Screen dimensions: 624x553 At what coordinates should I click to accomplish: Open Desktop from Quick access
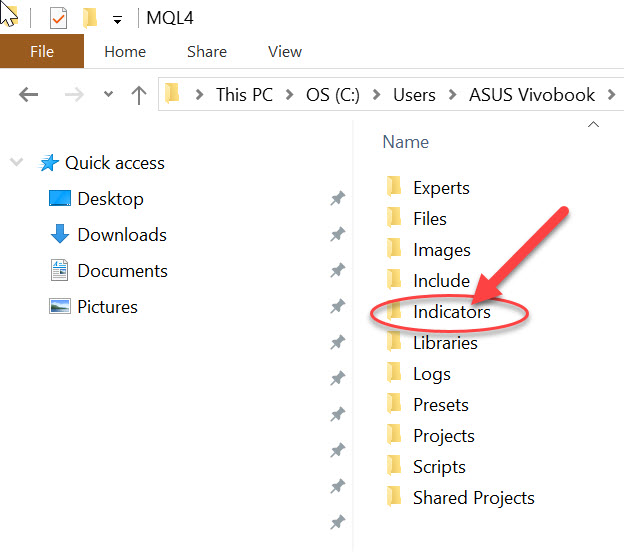(111, 199)
